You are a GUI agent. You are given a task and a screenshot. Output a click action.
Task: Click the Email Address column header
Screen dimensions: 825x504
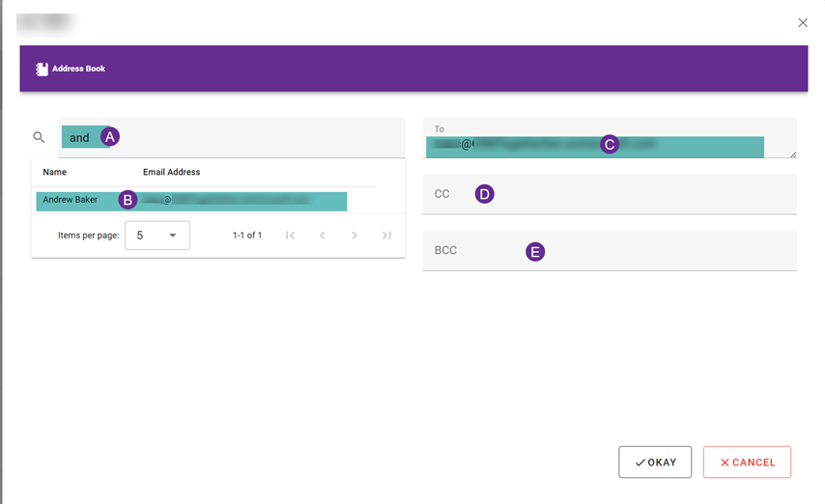click(171, 172)
